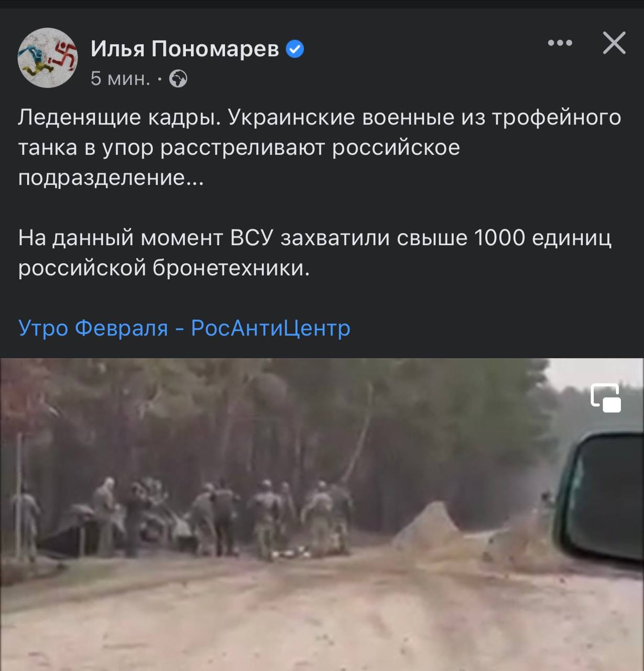The image size is (644, 671).
Task: Open the 'Утро Февраля - РосАнтиЦентр' link
Action: [184, 328]
